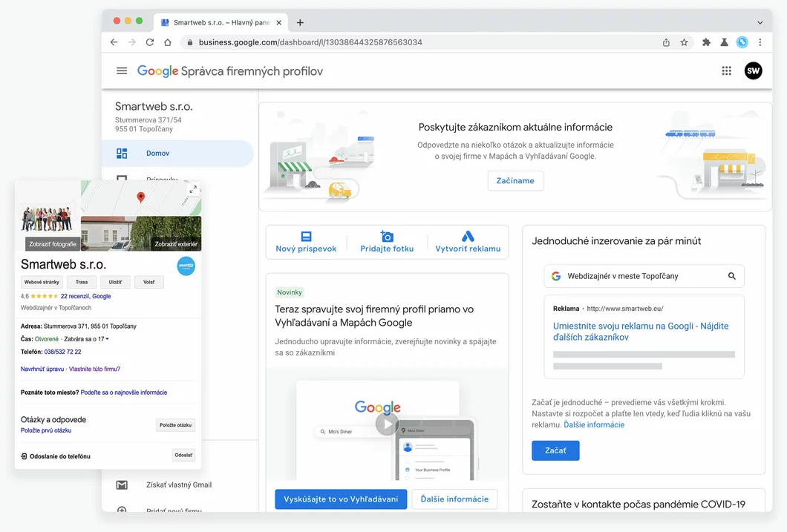The width and height of the screenshot is (787, 532).
Task: Close the Smartweb s.r.o. browser tab
Action: 279,22
